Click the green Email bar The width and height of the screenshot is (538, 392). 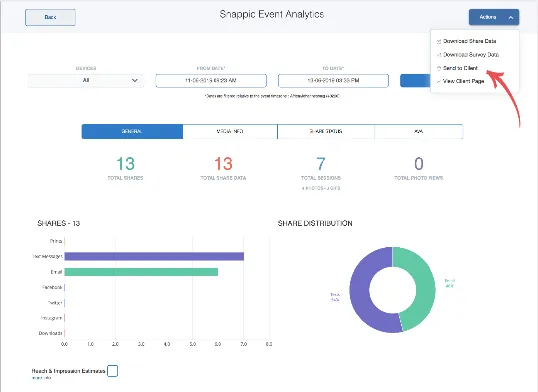point(141,272)
